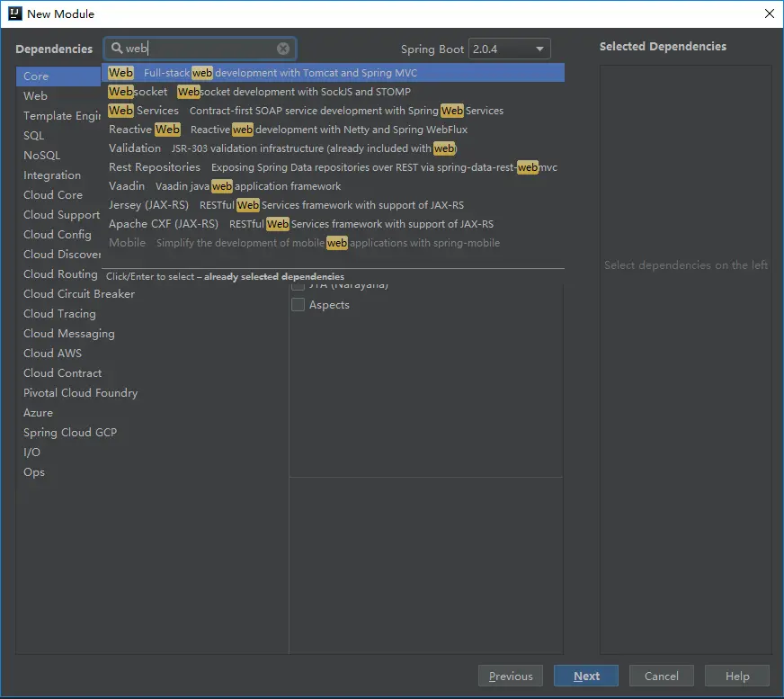Click the IntelliJ logo in title bar
This screenshot has width=784, height=699.
pos(15,13)
